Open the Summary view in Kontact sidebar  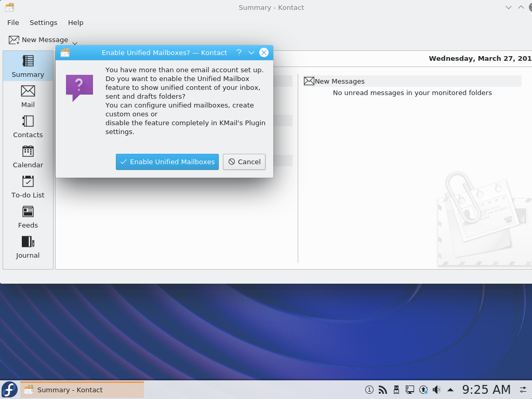click(28, 66)
